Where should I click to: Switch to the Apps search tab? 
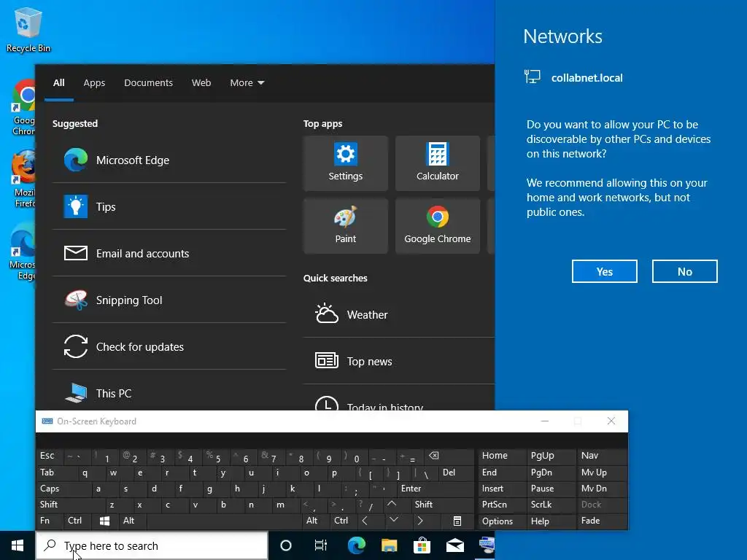(x=94, y=83)
